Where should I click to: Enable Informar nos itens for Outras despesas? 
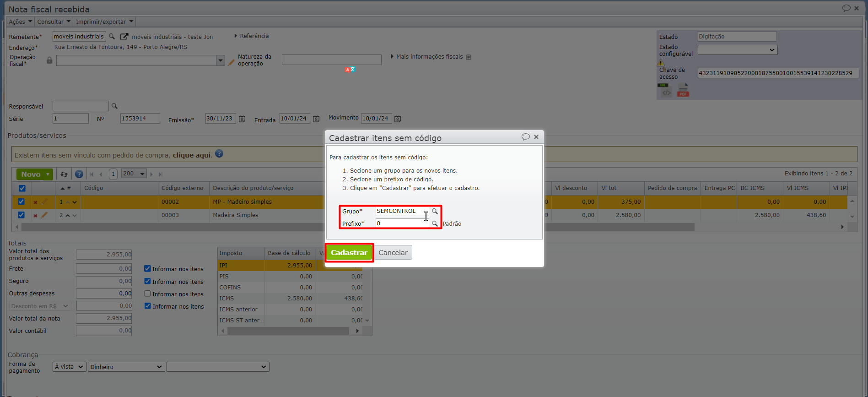point(147,294)
